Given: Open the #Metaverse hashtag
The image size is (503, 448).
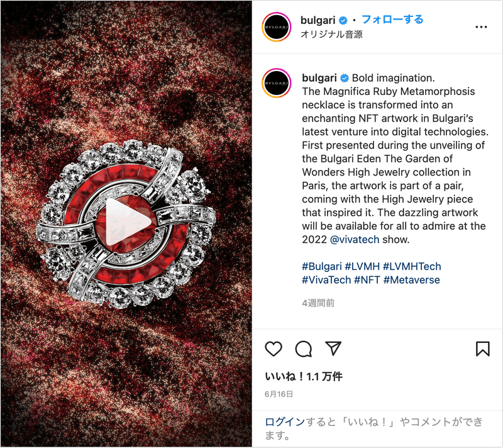Looking at the screenshot, I should coord(412,280).
